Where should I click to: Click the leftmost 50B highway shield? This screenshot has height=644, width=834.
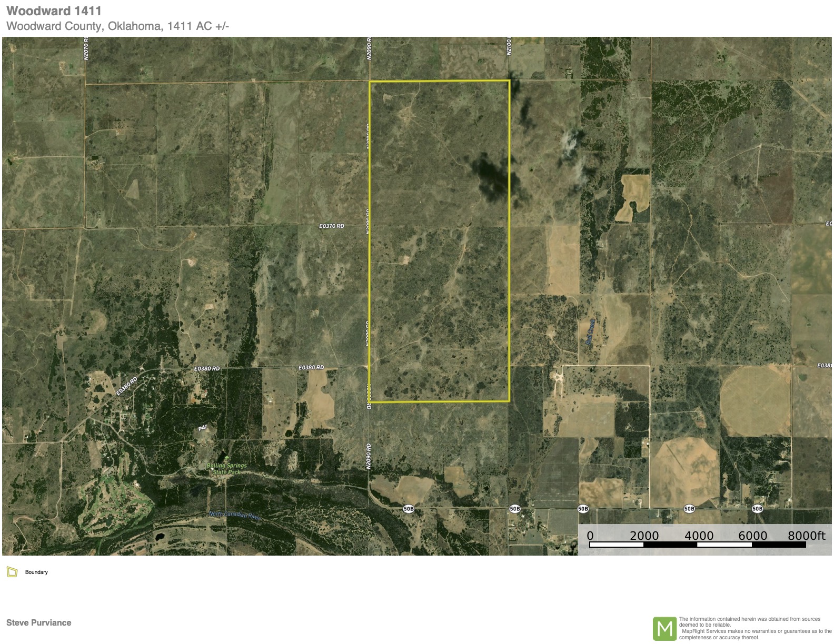click(x=409, y=509)
